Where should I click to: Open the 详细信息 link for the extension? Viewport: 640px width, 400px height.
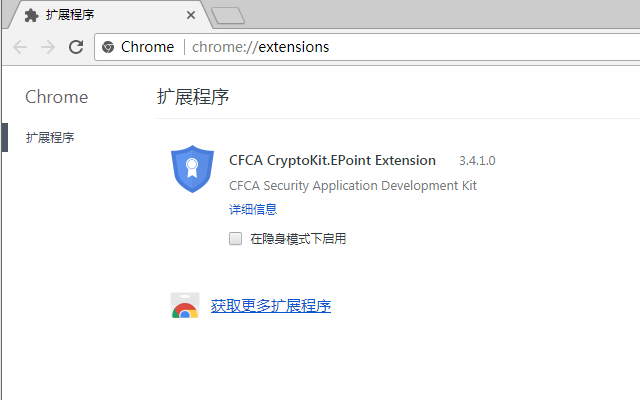(x=253, y=210)
